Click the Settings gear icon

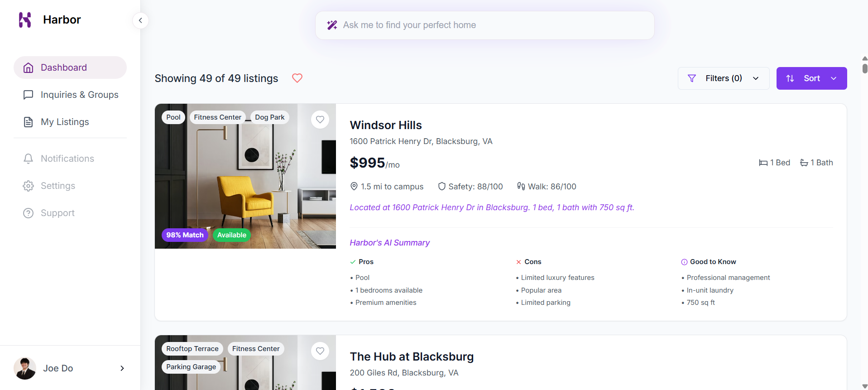click(28, 186)
